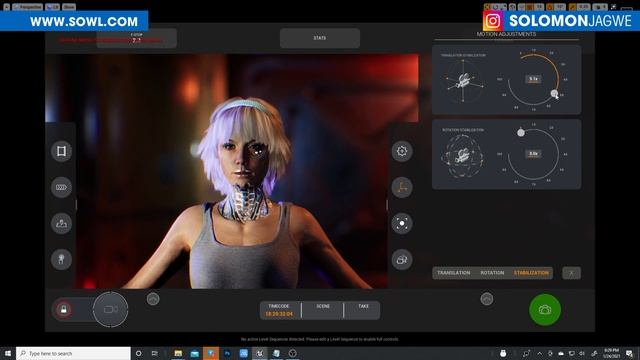Open Photoshop from the taskbar
The height and width of the screenshot is (360, 640).
[x=227, y=353]
